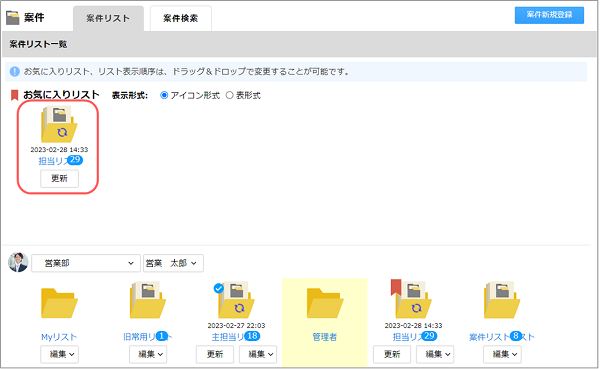The height and width of the screenshot is (369, 600).
Task: Open the 案件リスト folder icon with badge 8
Action: coord(502,300)
